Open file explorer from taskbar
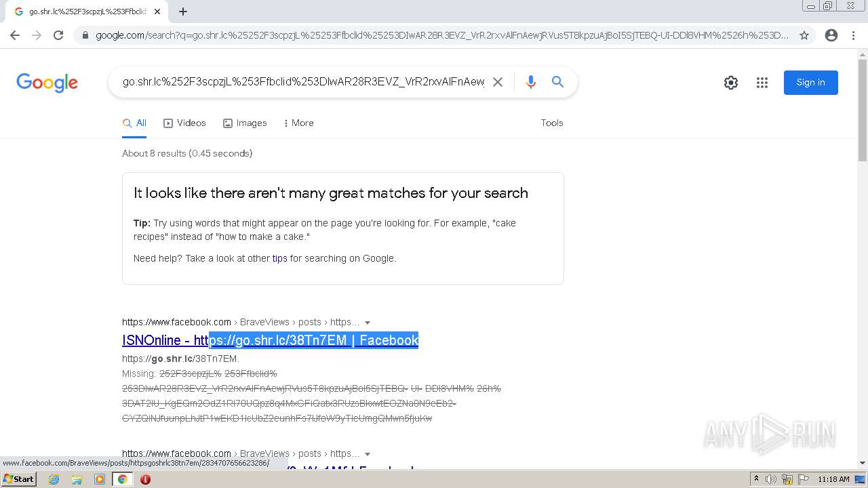 click(77, 479)
